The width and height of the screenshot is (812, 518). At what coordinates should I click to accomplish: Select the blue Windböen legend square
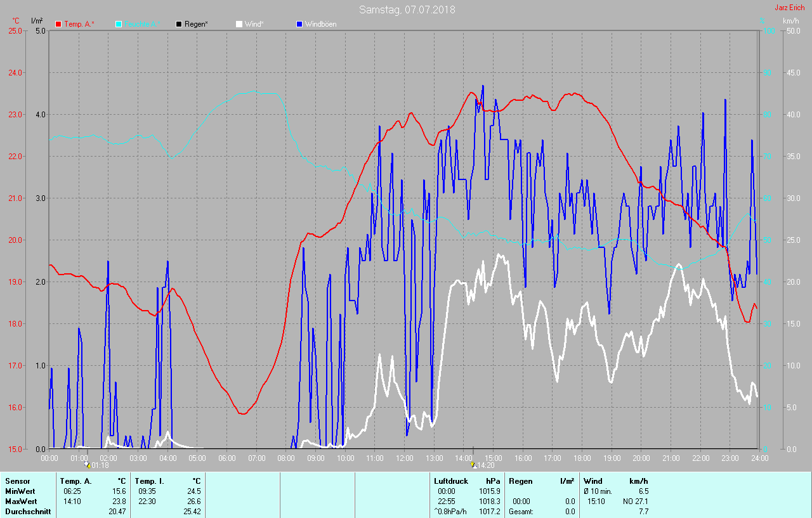tap(299, 24)
